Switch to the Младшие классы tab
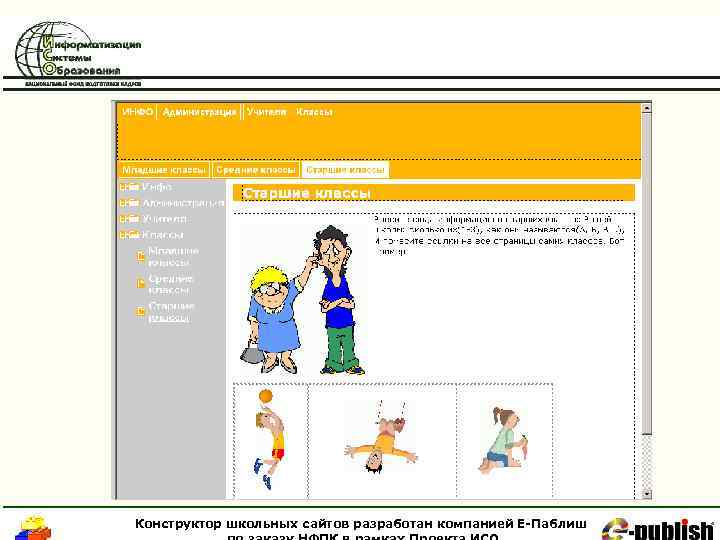The width and height of the screenshot is (720, 540). 164,170
